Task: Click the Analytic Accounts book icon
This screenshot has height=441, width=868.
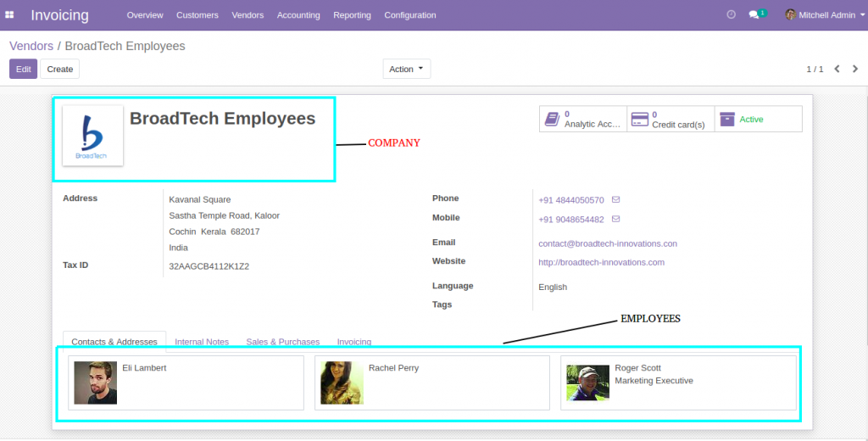Action: click(552, 119)
